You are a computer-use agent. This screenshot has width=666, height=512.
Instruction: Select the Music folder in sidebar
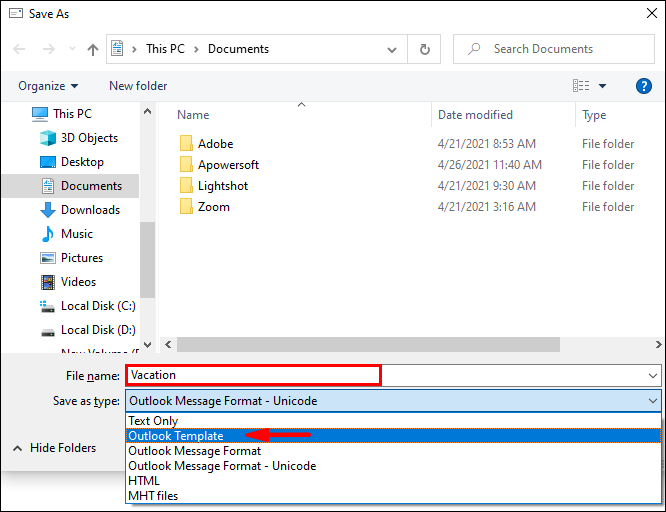click(76, 234)
